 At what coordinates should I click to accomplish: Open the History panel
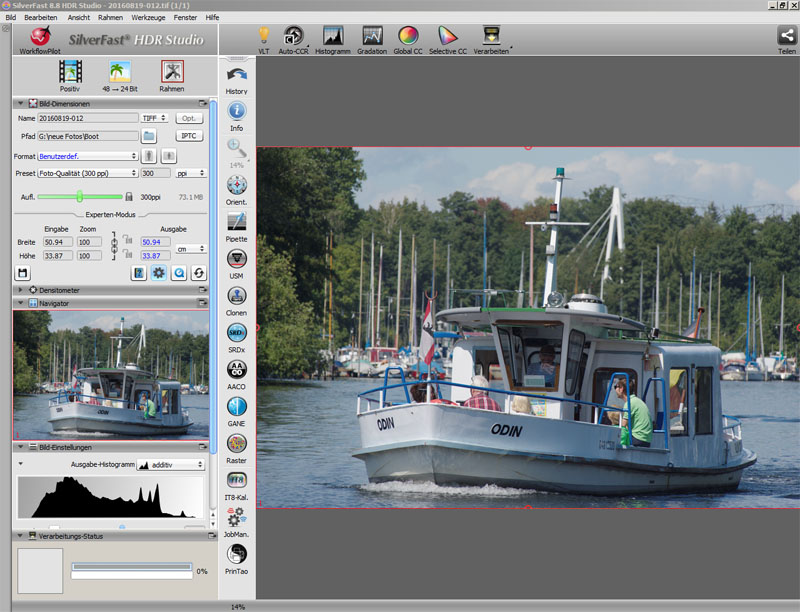237,76
